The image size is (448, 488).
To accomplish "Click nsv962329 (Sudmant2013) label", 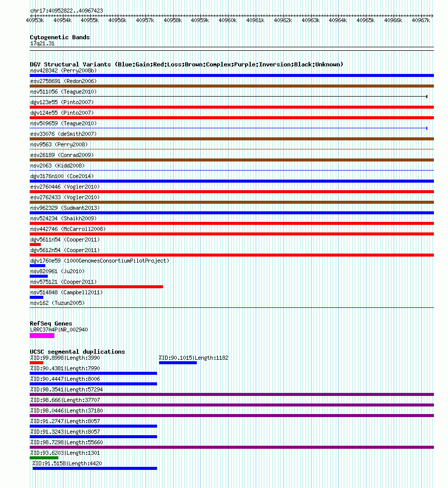I will point(65,208).
